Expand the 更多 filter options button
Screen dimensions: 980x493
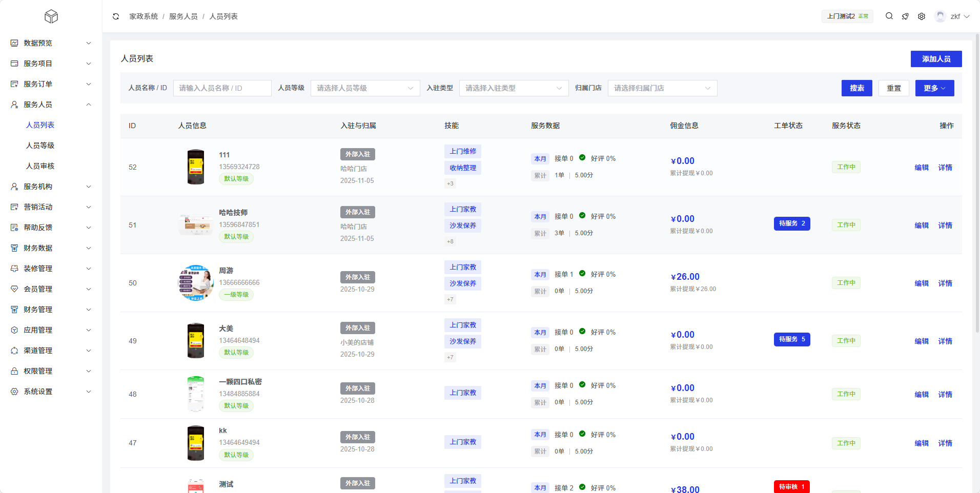coord(934,88)
